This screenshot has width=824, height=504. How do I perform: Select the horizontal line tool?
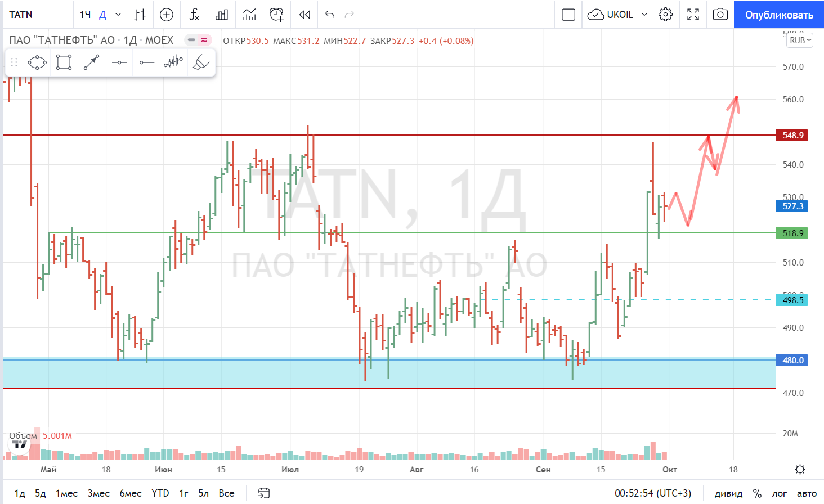tap(119, 62)
